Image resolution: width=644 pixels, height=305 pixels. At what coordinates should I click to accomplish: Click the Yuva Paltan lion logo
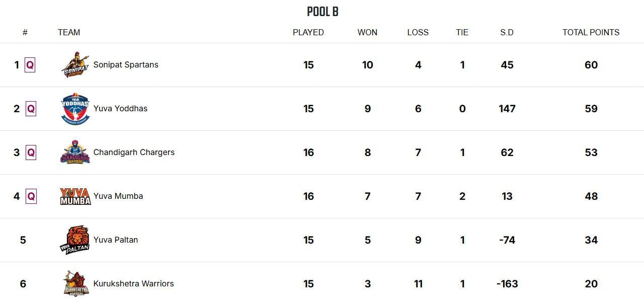pos(75,240)
